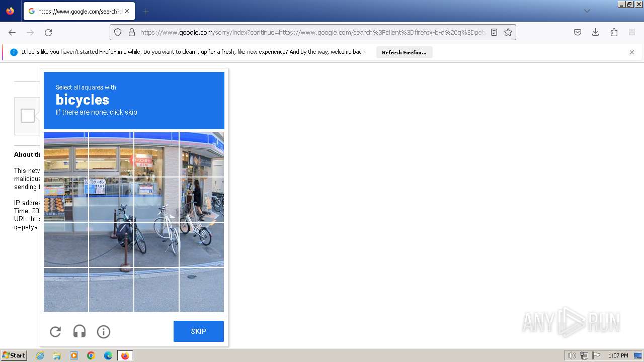Viewport: 644px width, 362px height.
Task: Open the Pocket save icon
Action: (x=578, y=32)
